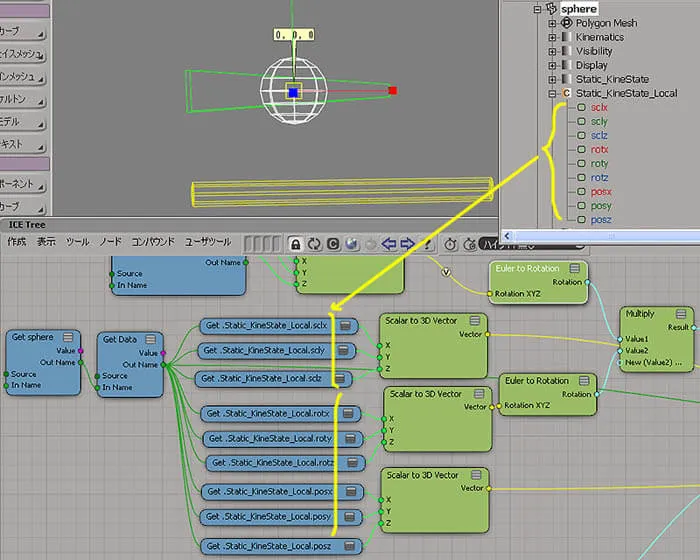The image size is (700, 560).
Task: Open options icon on Multiply node
Action: pyautogui.click(x=681, y=313)
